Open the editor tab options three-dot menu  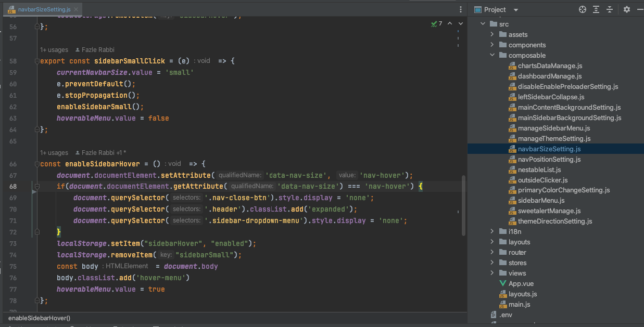(x=460, y=9)
